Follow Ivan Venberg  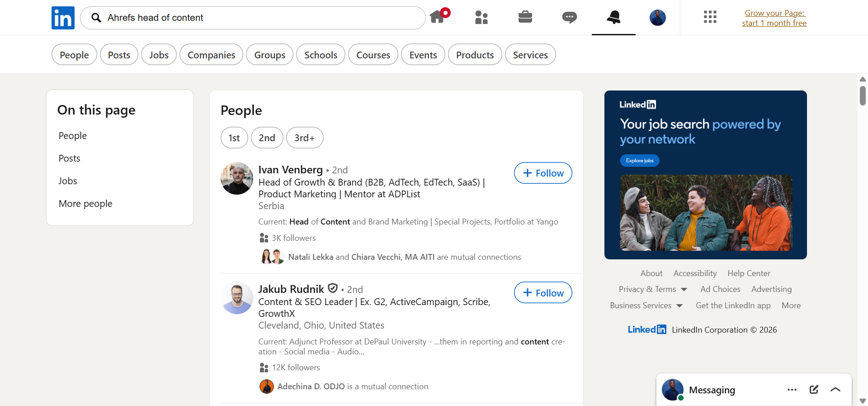(543, 173)
